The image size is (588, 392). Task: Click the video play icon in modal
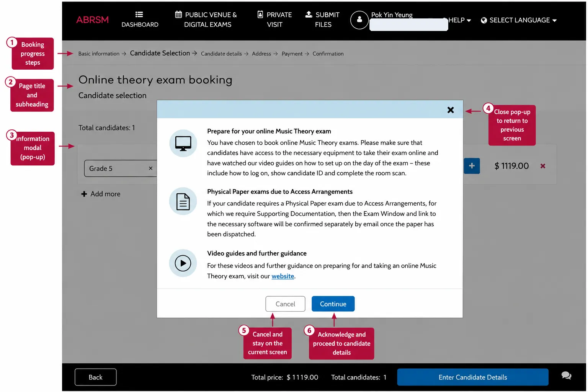pos(183,263)
